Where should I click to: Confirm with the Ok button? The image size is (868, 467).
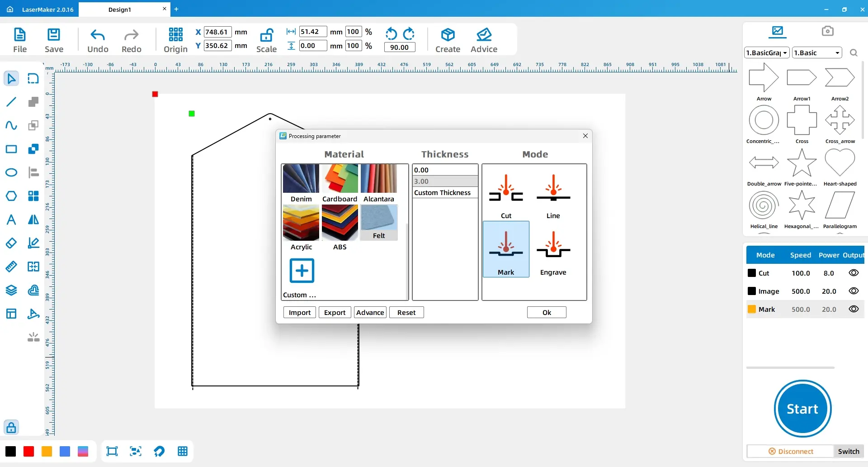(547, 312)
